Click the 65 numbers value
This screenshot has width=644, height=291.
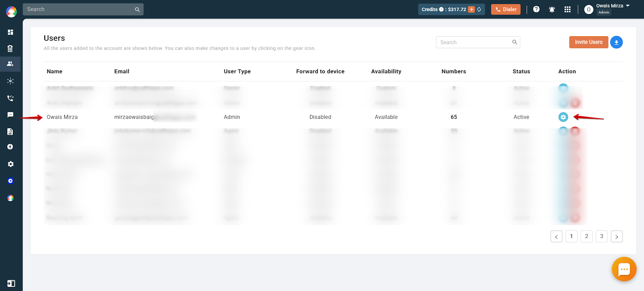click(x=454, y=117)
